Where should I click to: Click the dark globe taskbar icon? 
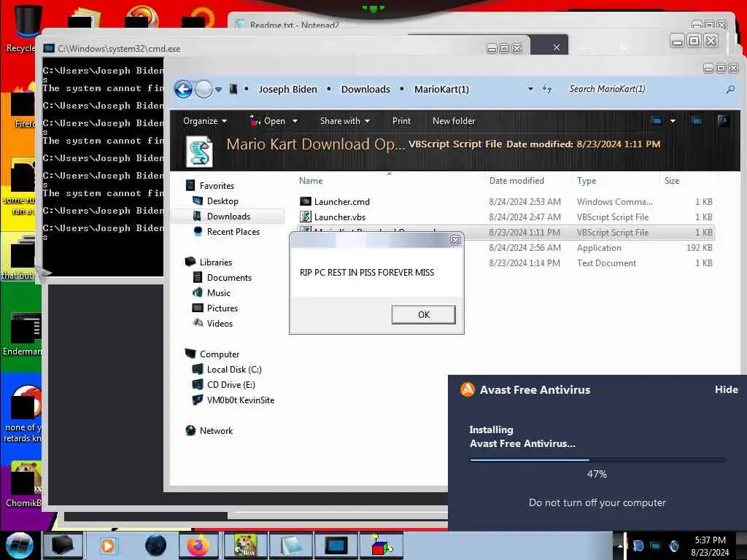[x=156, y=545]
